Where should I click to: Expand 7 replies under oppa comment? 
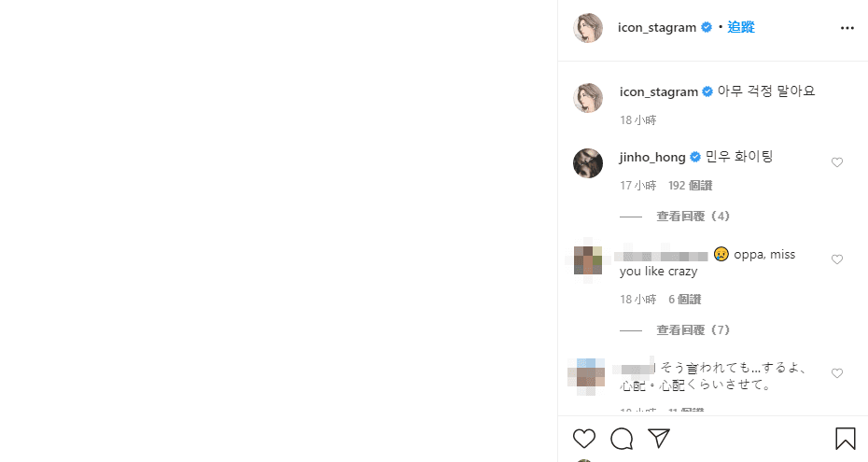click(x=693, y=330)
